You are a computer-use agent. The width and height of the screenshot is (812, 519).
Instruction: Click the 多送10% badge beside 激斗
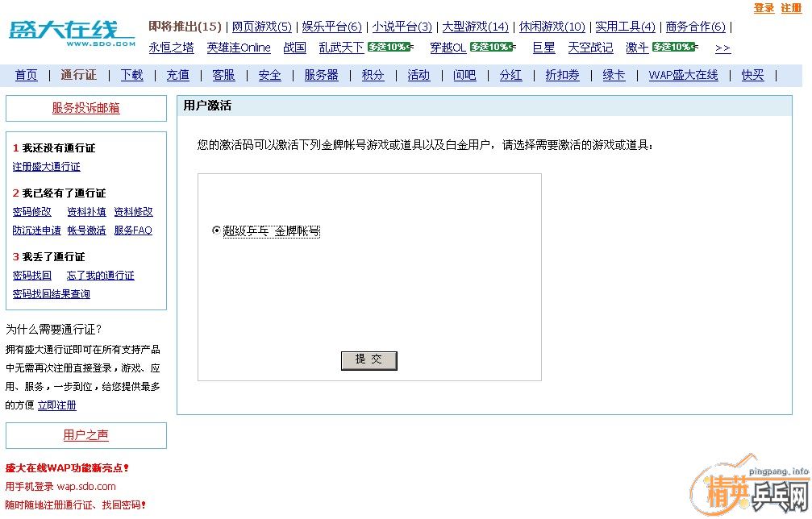click(x=675, y=47)
